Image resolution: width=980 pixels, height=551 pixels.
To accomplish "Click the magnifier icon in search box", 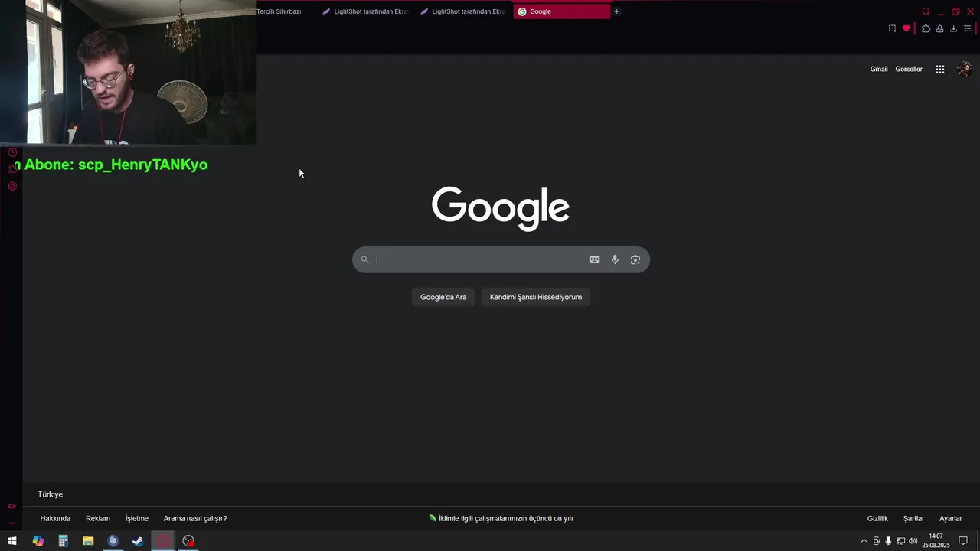I will [x=364, y=259].
